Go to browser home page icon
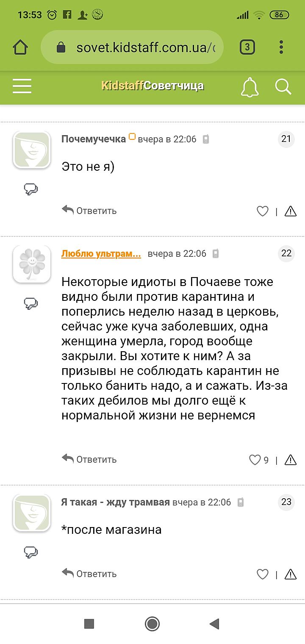The image size is (305, 644). pyautogui.click(x=20, y=47)
